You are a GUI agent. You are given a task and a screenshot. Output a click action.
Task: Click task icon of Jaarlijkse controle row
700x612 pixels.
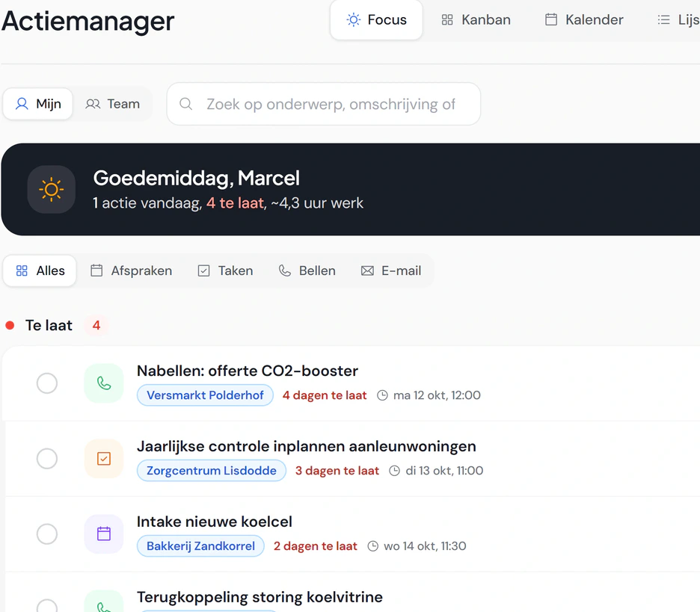(x=104, y=459)
